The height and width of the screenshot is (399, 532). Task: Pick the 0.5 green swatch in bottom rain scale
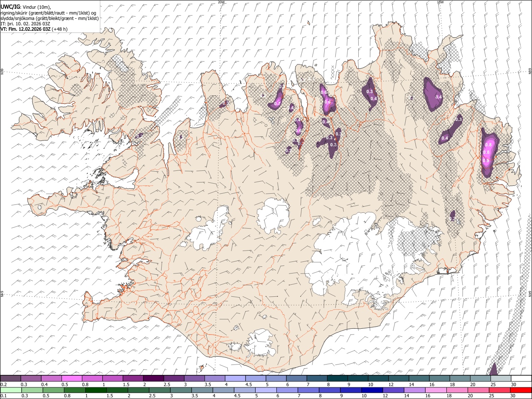point(53,390)
